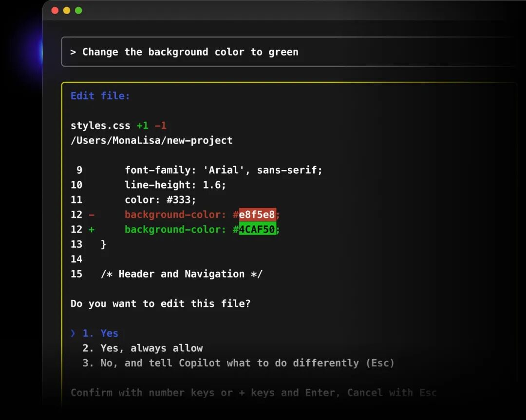
Task: Click the minus marker on removed line 12
Action: (x=92, y=214)
